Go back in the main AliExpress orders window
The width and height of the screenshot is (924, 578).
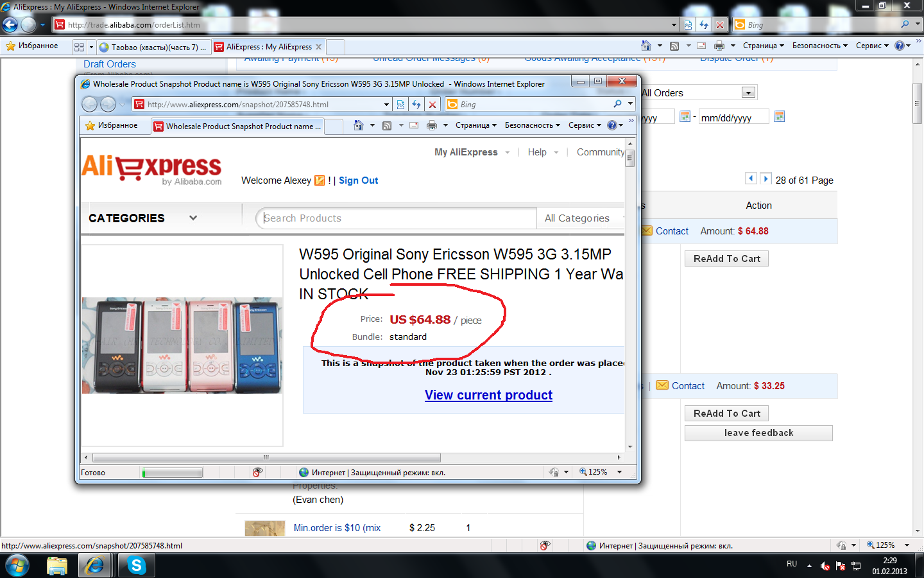tap(10, 24)
